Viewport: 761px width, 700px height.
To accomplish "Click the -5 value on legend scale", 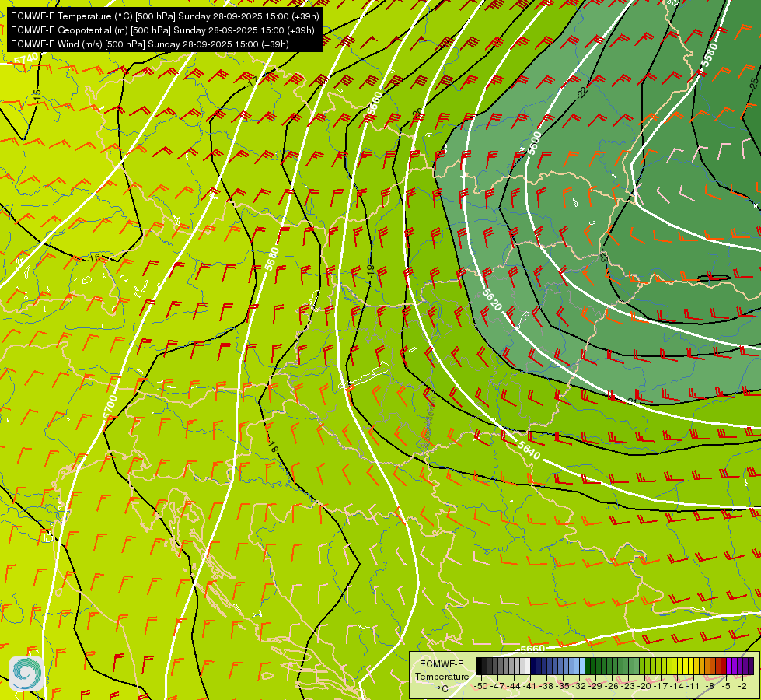I will click(x=727, y=686).
